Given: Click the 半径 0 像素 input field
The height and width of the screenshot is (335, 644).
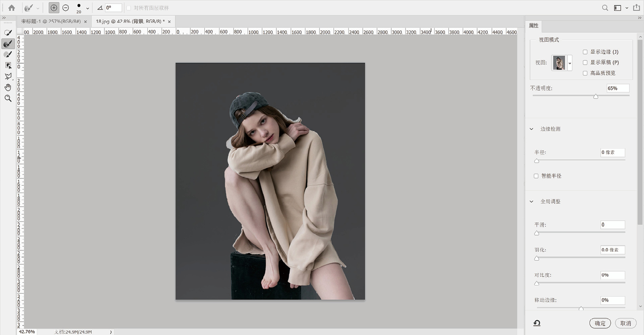Looking at the screenshot, I should pyautogui.click(x=613, y=153).
